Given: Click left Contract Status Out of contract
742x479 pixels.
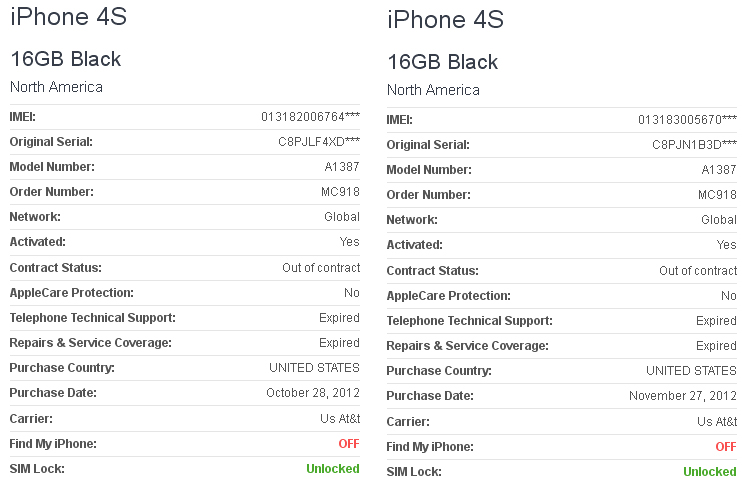Looking at the screenshot, I should 321,268.
